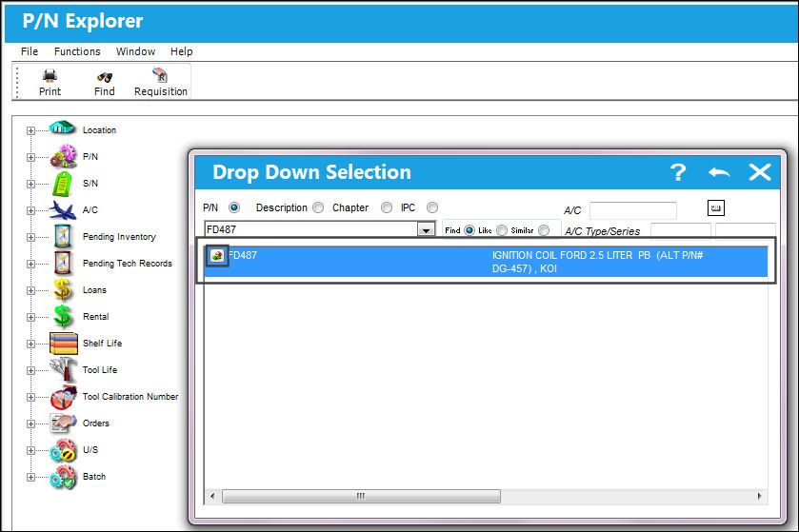799x532 pixels.
Task: Click the Print toolbar icon
Action: [x=50, y=75]
